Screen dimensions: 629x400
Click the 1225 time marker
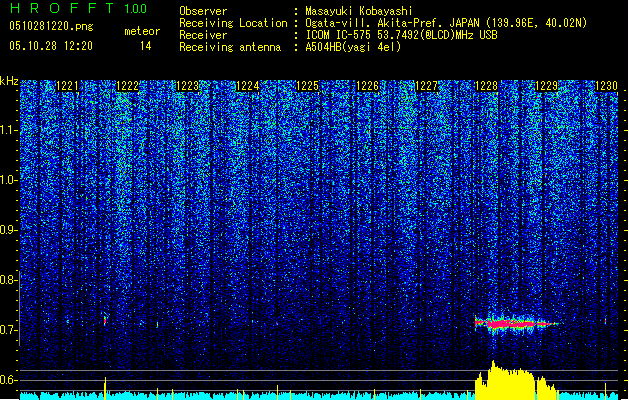click(307, 86)
